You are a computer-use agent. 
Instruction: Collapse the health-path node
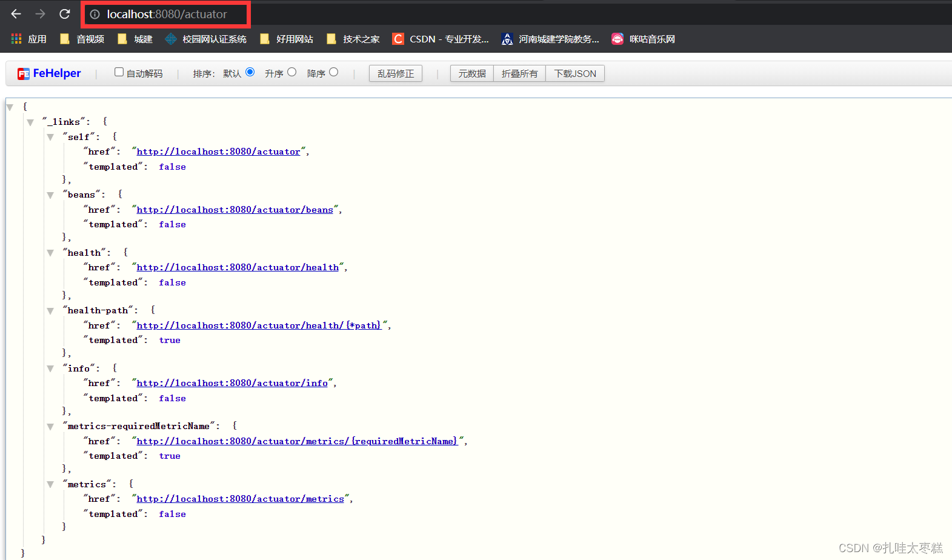[51, 311]
